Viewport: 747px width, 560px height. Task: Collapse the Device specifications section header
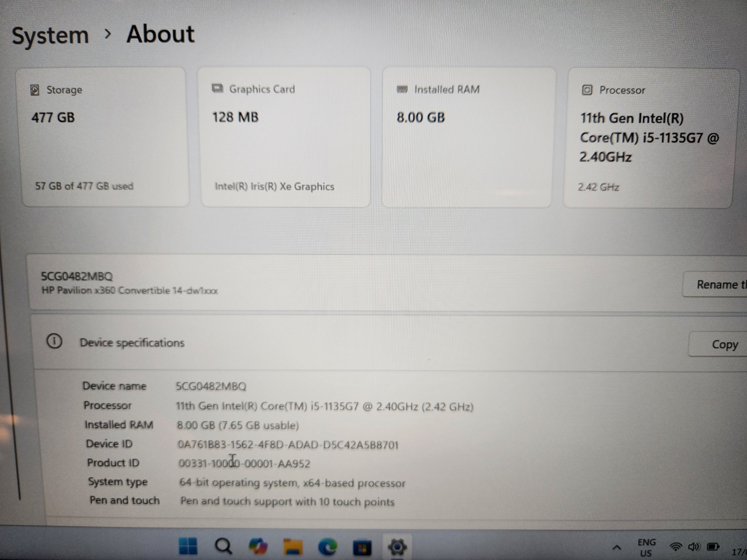[x=389, y=343]
